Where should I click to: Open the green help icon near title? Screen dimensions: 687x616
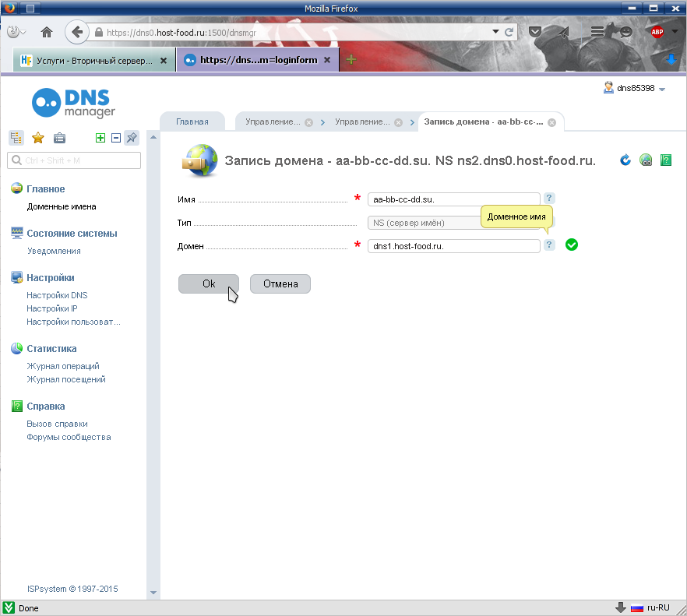[x=665, y=160]
